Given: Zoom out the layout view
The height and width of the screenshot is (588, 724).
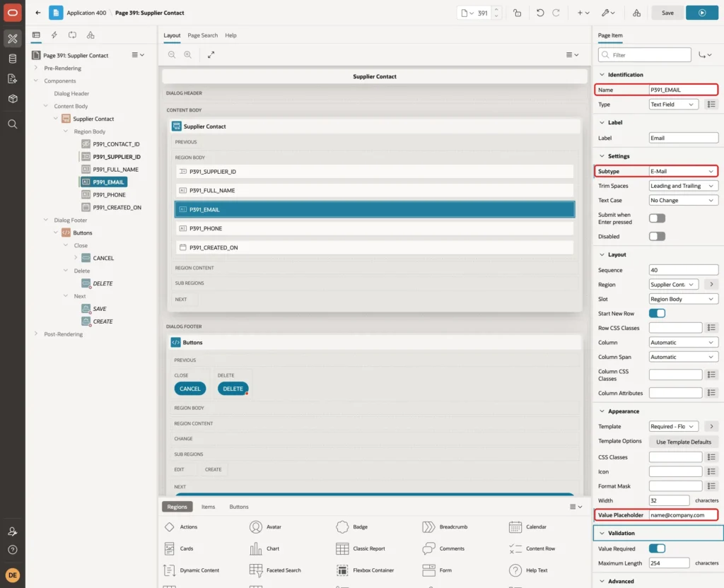Looking at the screenshot, I should [172, 54].
